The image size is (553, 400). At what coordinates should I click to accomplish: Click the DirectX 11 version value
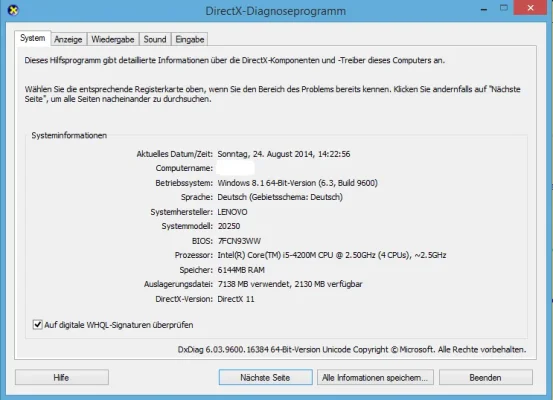coord(236,299)
